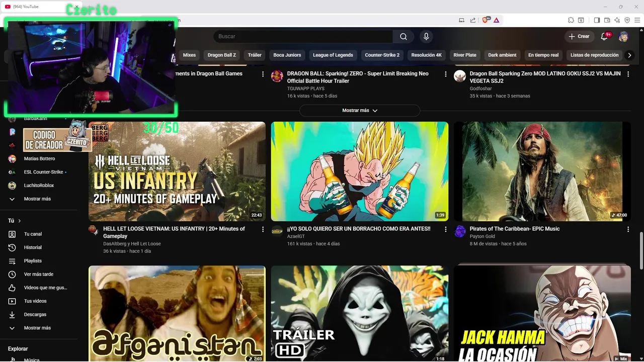Image resolution: width=644 pixels, height=362 pixels.
Task: Select the Tráiler filter chip
Action: [255, 55]
